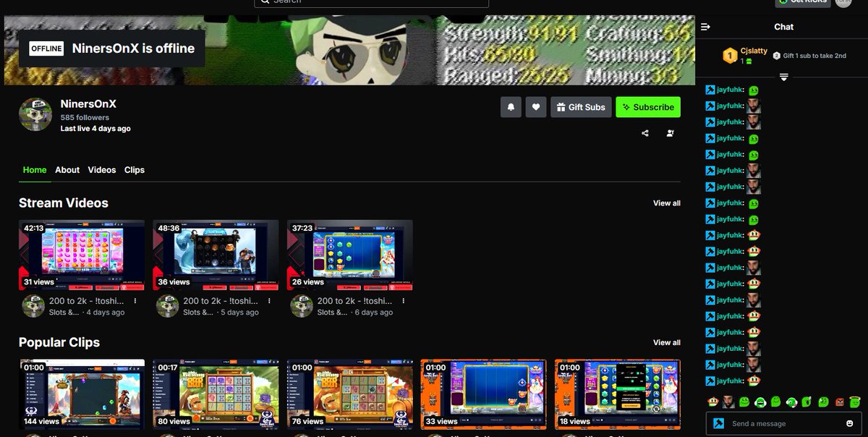Open the share channel icon
Image resolution: width=868 pixels, height=437 pixels.
point(645,133)
